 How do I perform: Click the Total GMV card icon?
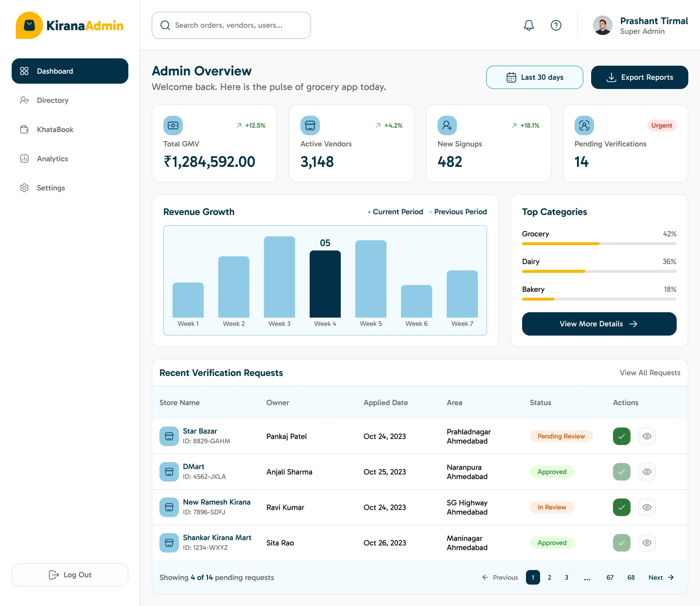click(173, 125)
